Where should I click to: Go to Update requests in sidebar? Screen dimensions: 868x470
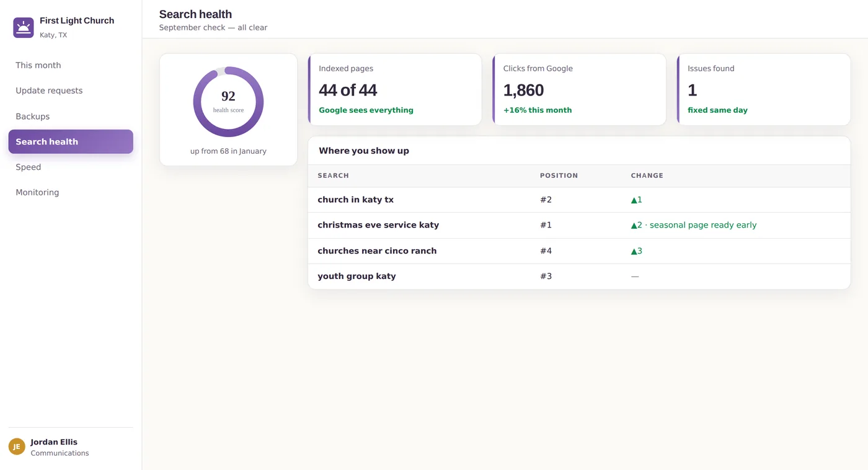[71, 91]
